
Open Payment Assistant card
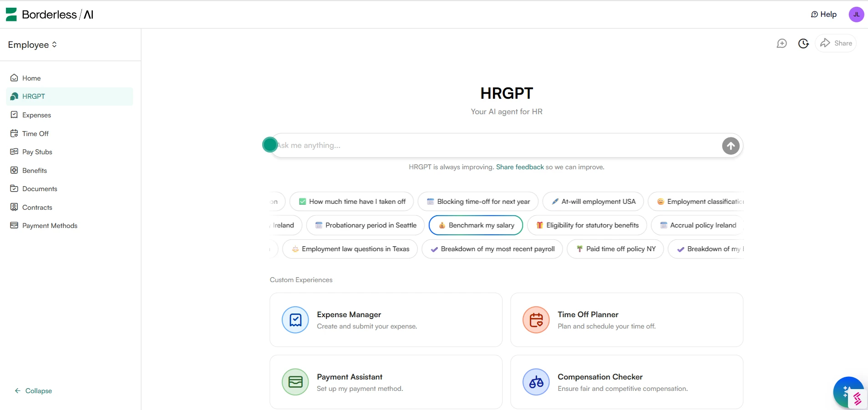[x=386, y=382]
